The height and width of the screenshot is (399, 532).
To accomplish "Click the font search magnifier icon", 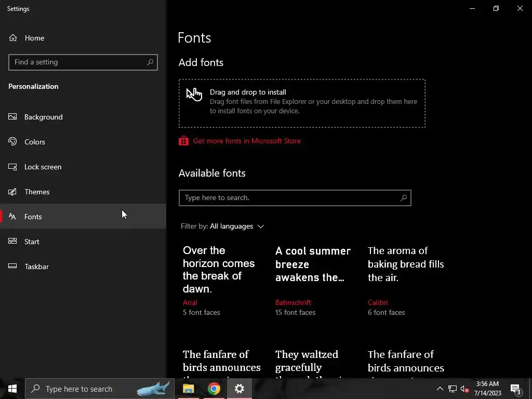I will pyautogui.click(x=403, y=198).
